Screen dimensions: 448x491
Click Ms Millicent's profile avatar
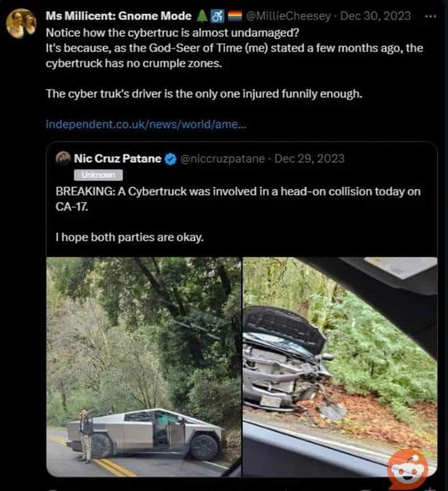point(20,23)
